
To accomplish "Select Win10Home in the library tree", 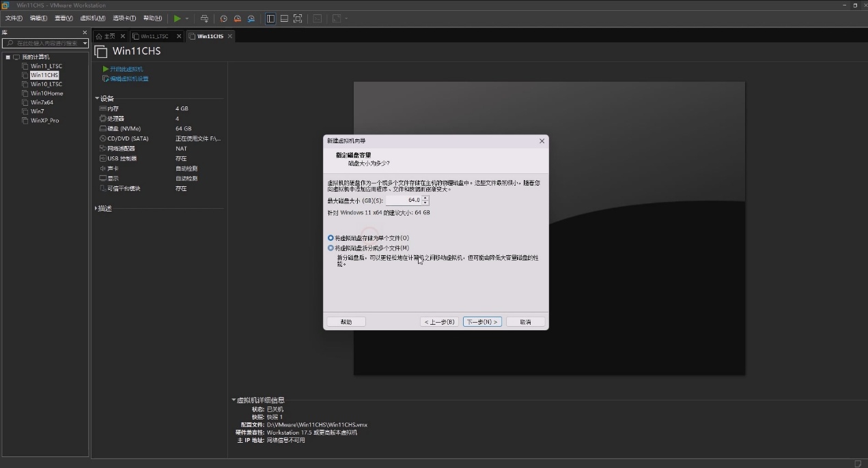I will click(x=46, y=93).
